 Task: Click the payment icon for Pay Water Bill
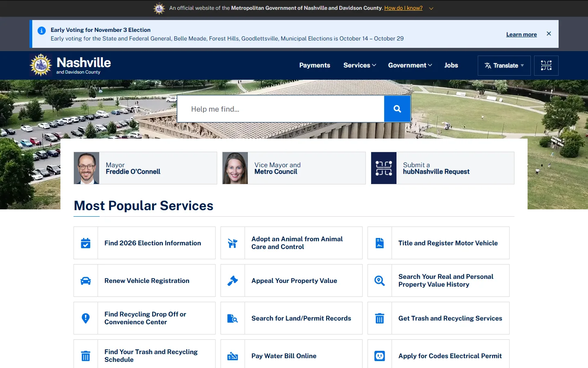coord(233,356)
